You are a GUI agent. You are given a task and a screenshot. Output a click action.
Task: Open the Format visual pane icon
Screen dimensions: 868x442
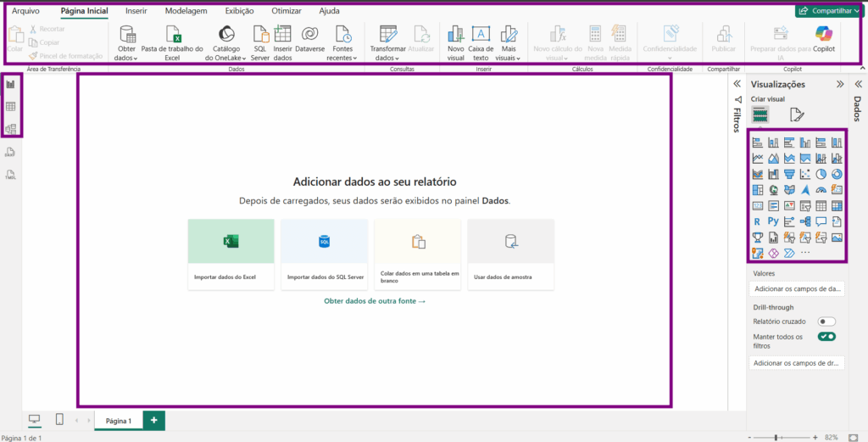click(x=796, y=115)
